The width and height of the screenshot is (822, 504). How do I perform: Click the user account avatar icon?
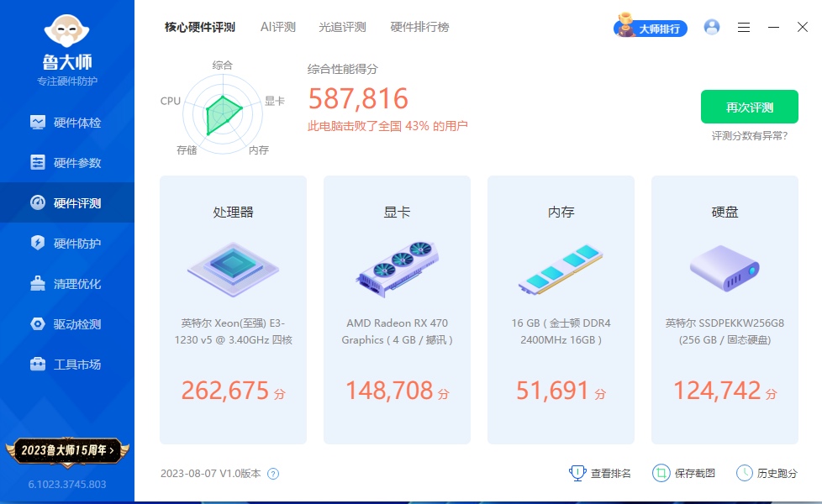[712, 27]
